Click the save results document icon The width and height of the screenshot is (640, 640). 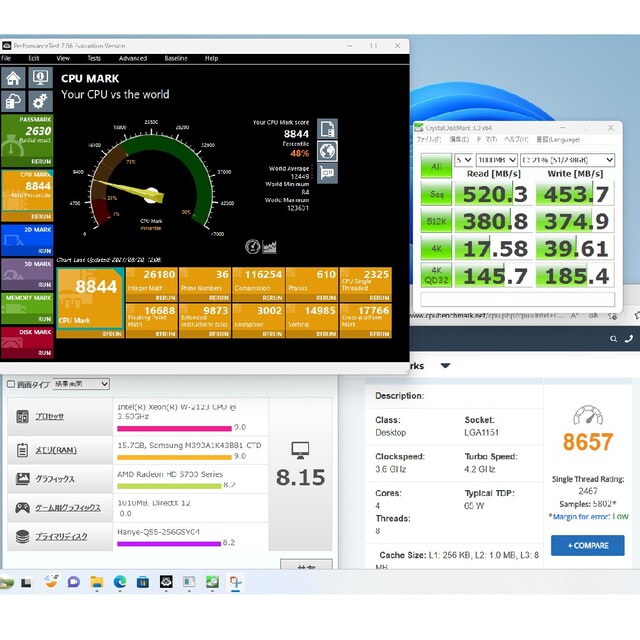[x=327, y=129]
